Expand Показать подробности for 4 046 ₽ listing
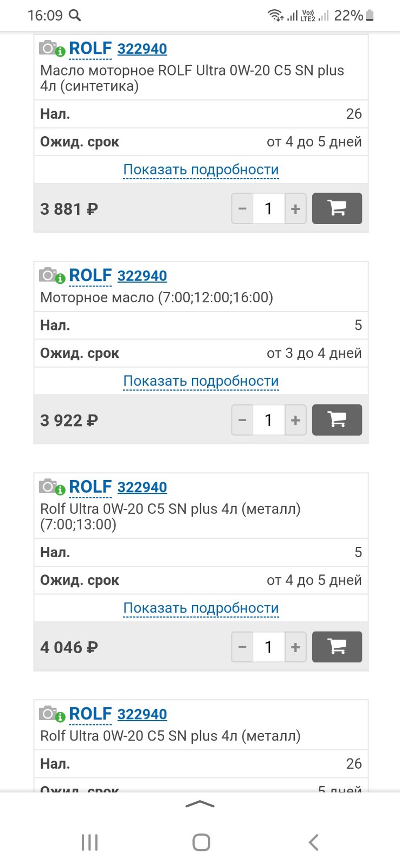Viewport: 400px width, 868px height. point(201,608)
